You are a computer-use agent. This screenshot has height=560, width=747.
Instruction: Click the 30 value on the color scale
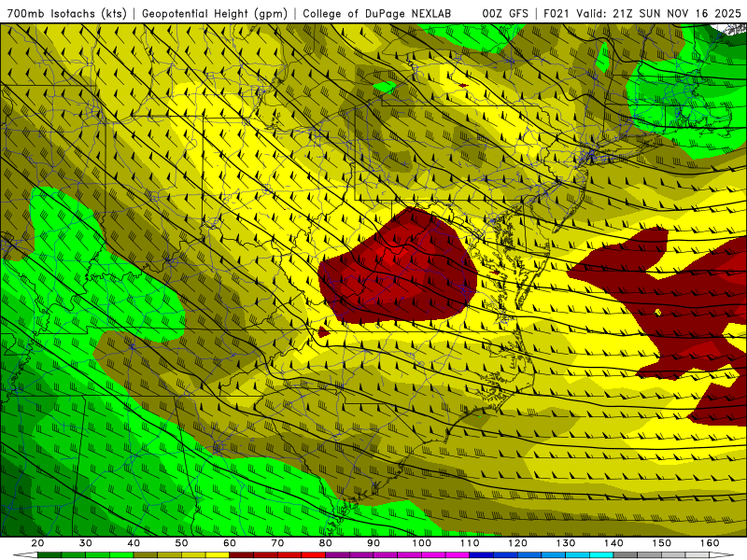tap(86, 543)
